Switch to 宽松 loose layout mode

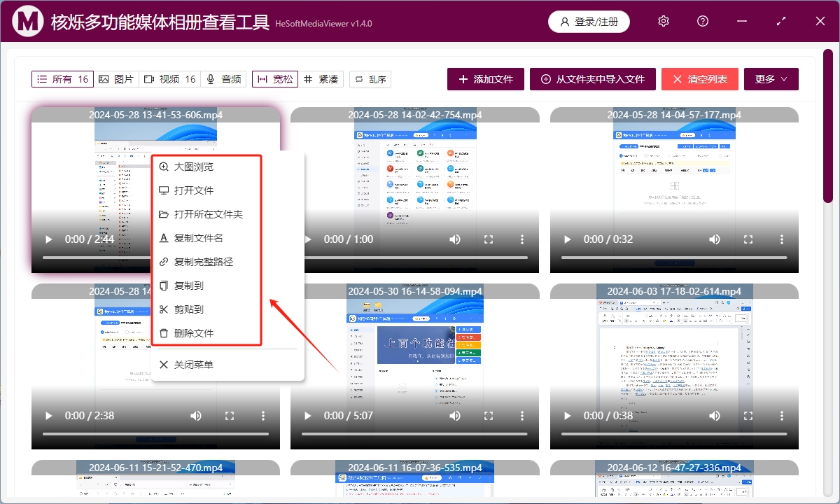pyautogui.click(x=275, y=79)
